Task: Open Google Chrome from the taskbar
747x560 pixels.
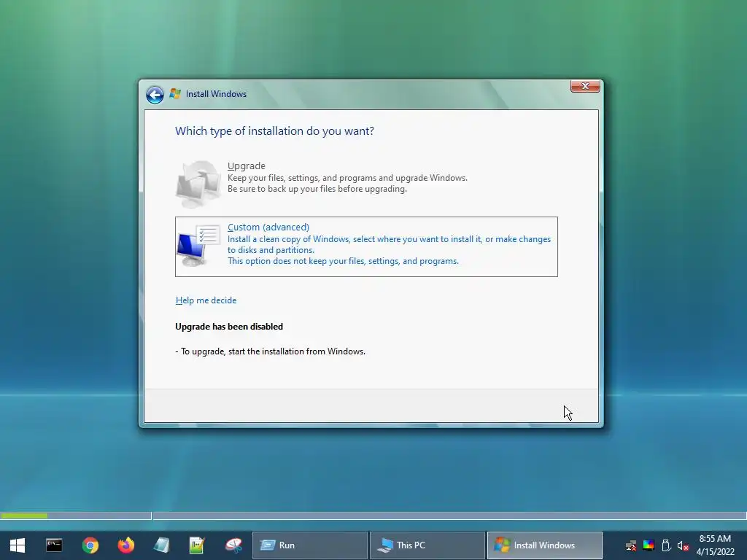Action: [90, 545]
